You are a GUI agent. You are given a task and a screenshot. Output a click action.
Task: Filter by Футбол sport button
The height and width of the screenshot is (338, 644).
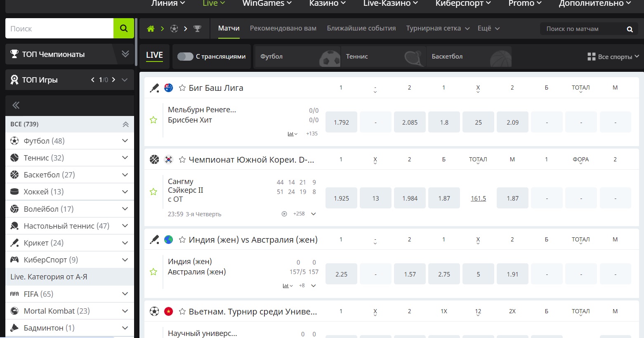297,57
